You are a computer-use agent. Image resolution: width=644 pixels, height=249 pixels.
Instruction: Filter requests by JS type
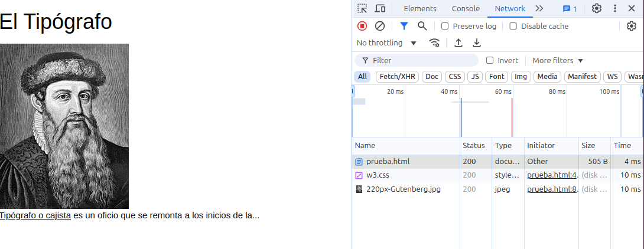(x=475, y=77)
